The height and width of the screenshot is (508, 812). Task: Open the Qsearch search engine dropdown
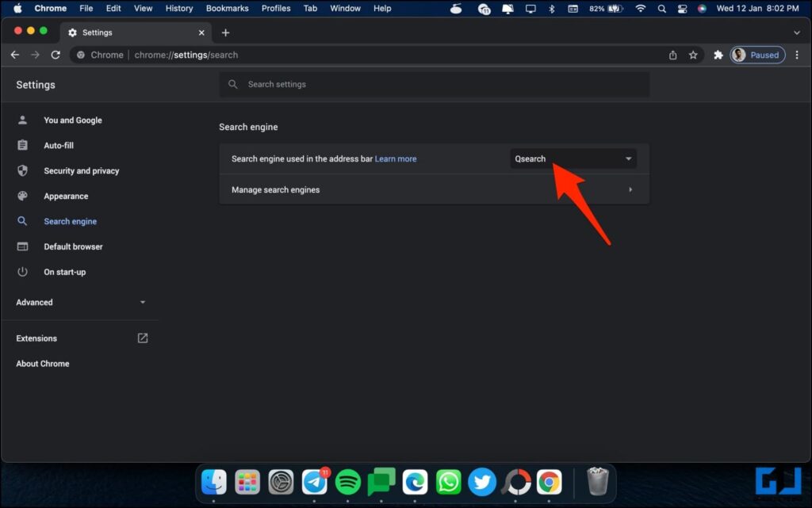click(573, 159)
